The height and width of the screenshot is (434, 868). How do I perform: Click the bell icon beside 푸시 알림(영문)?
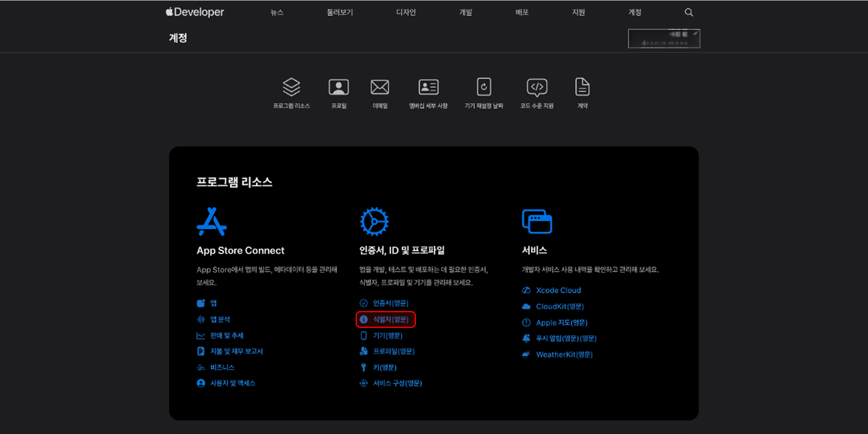[526, 338]
